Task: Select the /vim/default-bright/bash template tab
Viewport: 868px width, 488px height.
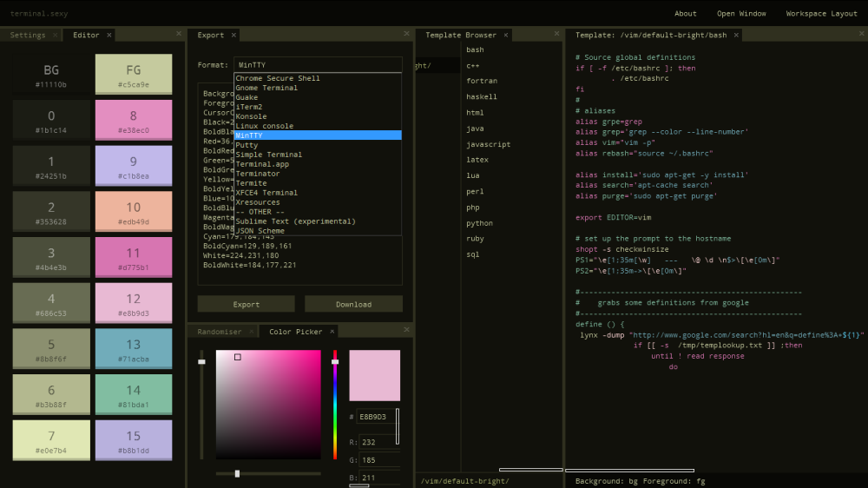Action: pyautogui.click(x=651, y=35)
